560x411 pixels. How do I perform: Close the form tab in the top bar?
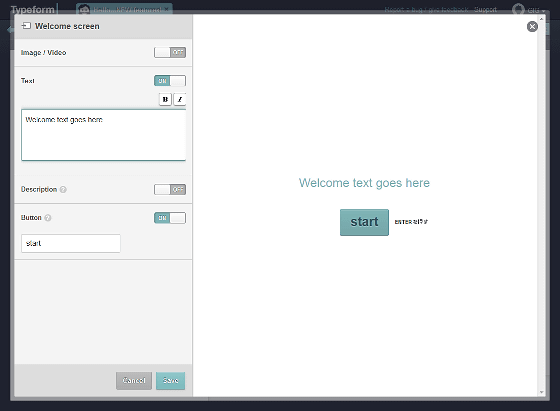click(166, 9)
